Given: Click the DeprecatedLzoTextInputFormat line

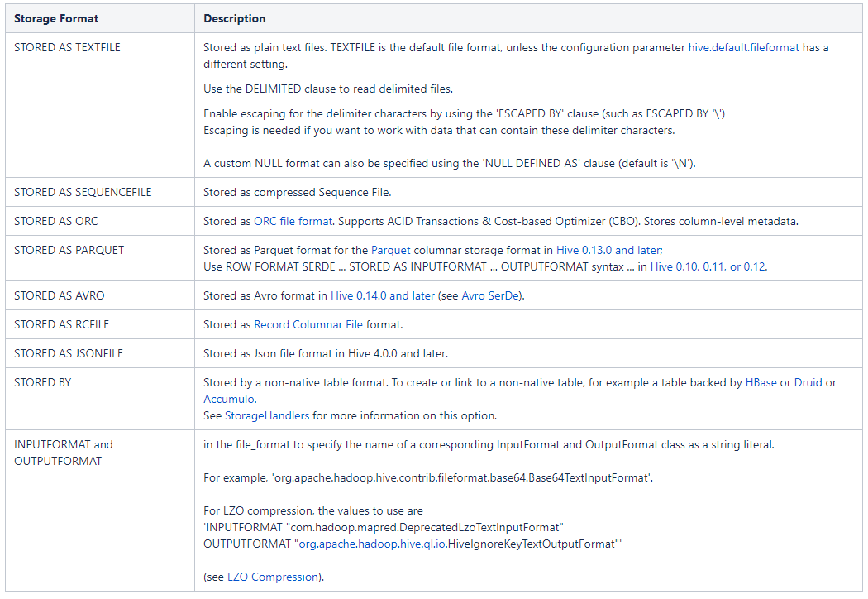Looking at the screenshot, I should coord(383,528).
